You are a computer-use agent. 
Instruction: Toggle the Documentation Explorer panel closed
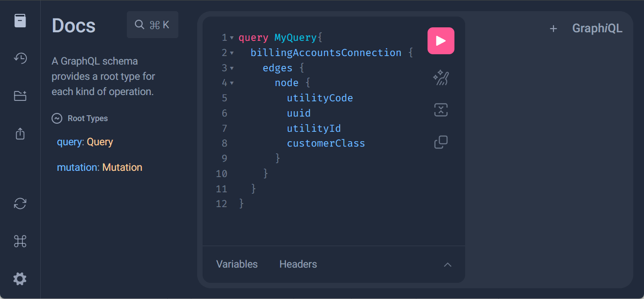[20, 20]
